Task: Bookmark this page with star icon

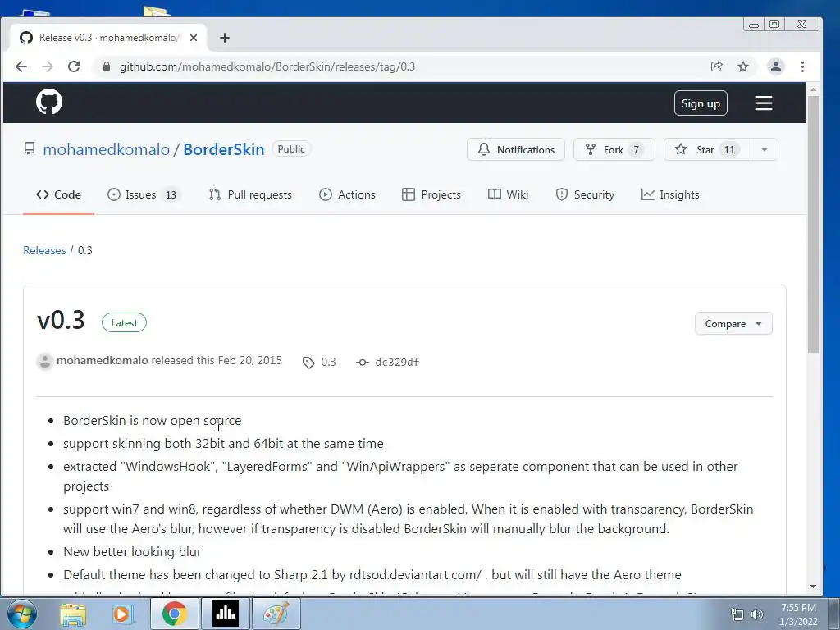Action: [743, 66]
